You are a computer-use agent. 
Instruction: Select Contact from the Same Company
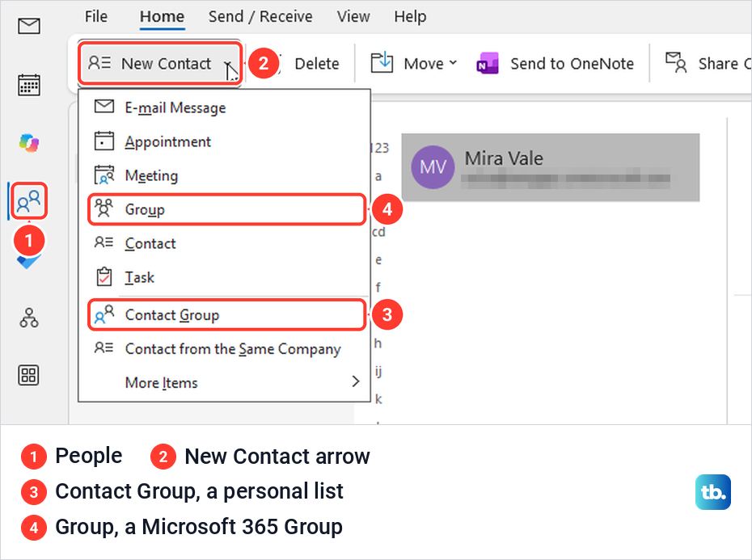[x=225, y=348]
